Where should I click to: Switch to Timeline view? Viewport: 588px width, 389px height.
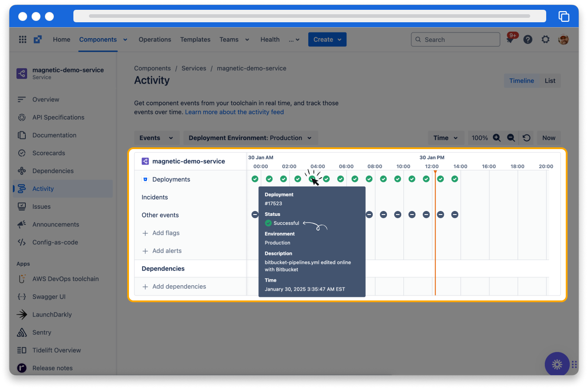[522, 81]
